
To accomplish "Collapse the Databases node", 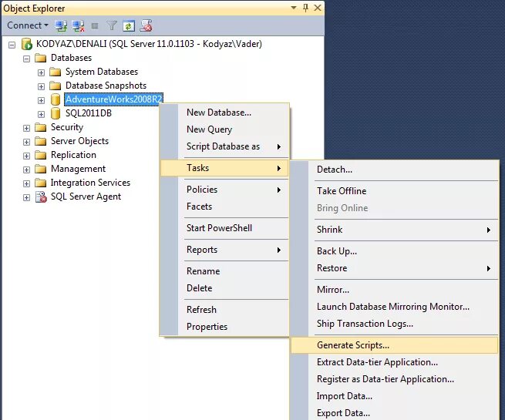I will click(x=26, y=59).
